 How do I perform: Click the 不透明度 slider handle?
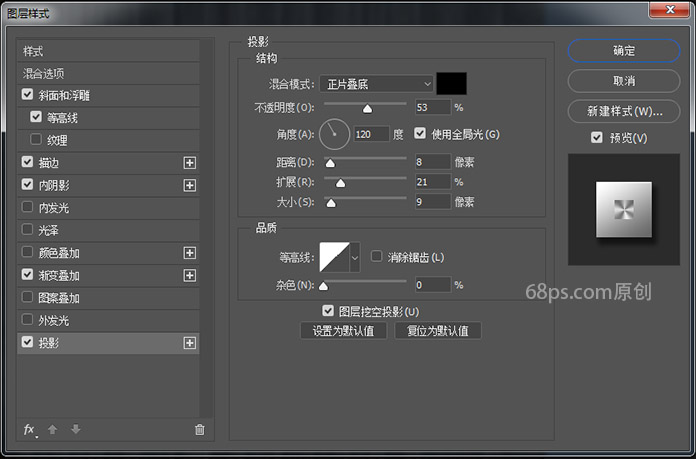click(x=368, y=109)
